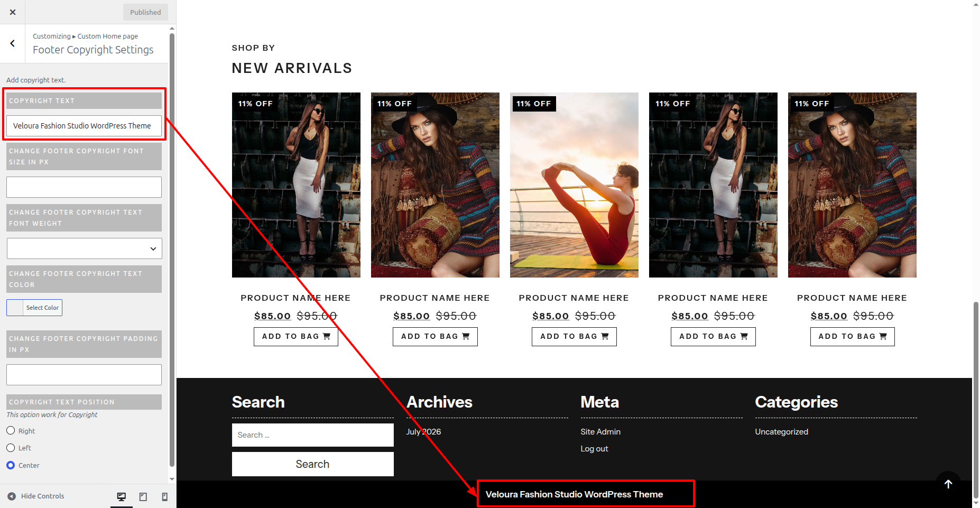Open the footer copyright font weight dropdown
980x508 pixels.
(x=84, y=248)
